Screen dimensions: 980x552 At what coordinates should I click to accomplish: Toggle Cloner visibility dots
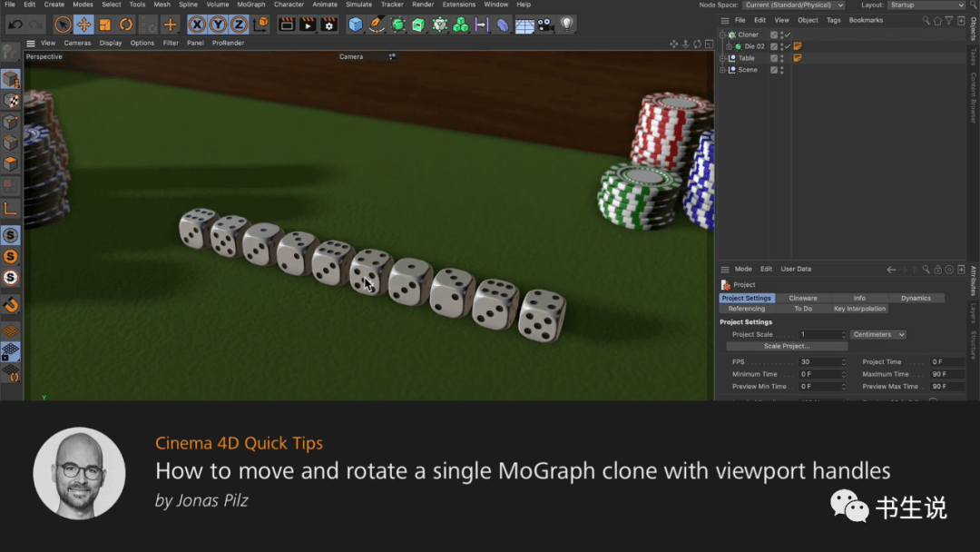tap(782, 35)
